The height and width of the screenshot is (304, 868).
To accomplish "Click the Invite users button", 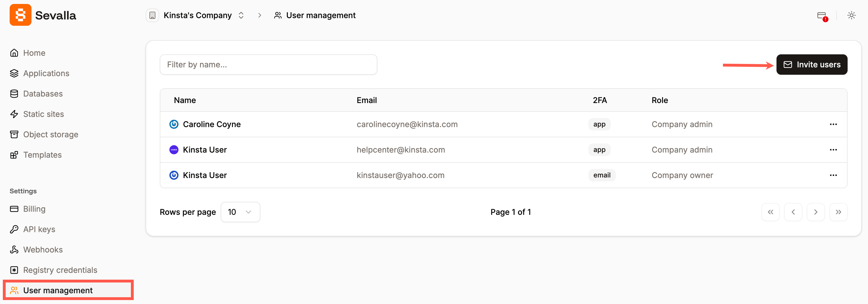I will [812, 64].
